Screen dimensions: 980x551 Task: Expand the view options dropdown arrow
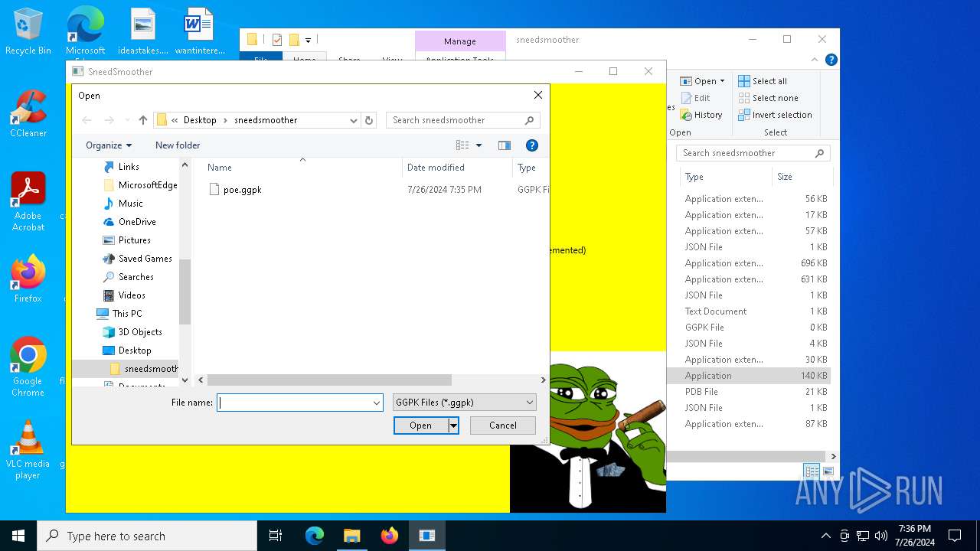point(479,145)
